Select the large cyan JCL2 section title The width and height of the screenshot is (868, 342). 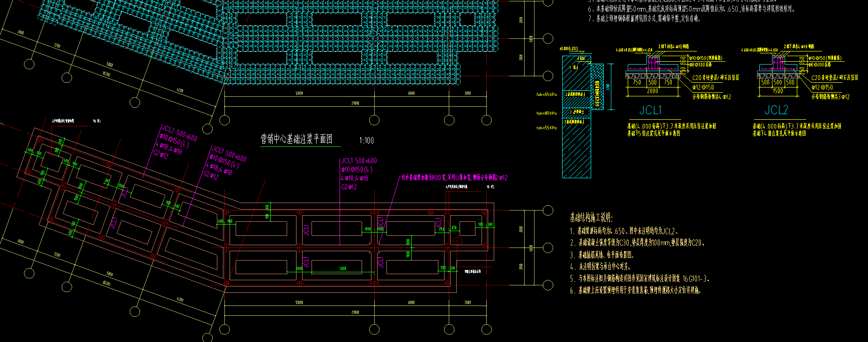pos(776,110)
